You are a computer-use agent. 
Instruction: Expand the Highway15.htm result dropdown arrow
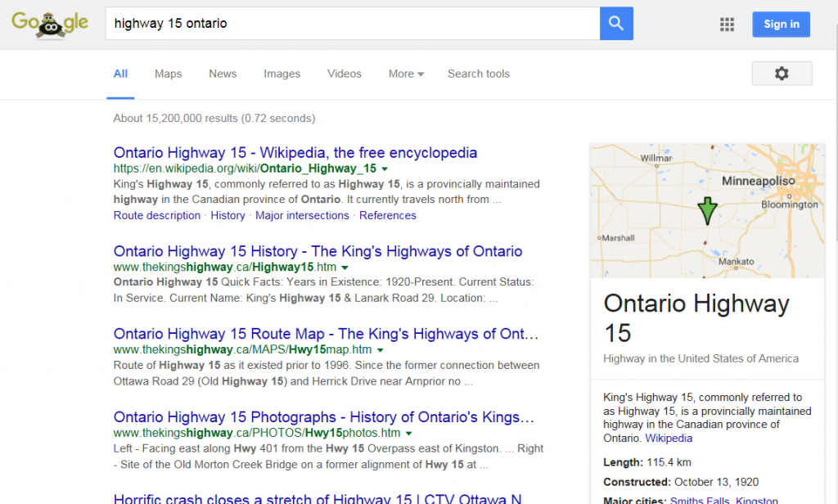(x=345, y=268)
